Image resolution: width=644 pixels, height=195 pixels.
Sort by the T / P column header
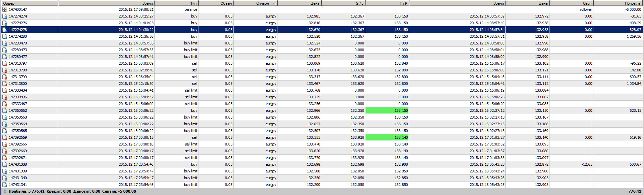(387, 3)
